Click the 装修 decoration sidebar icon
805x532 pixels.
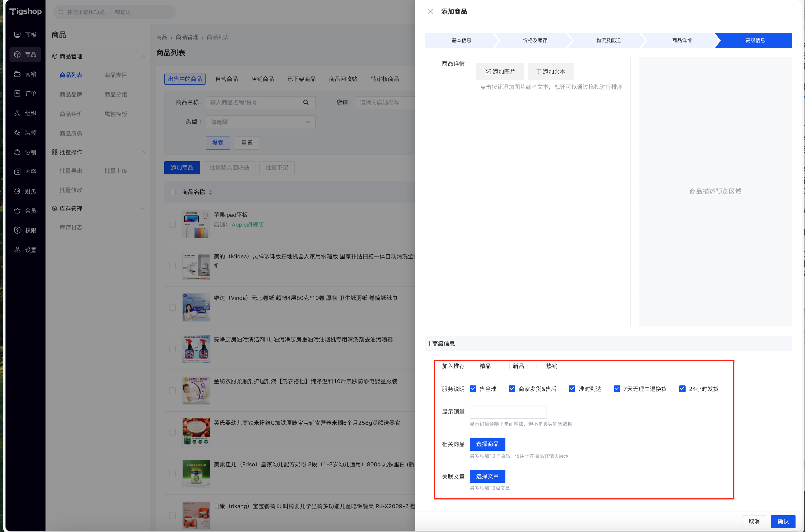(x=17, y=133)
